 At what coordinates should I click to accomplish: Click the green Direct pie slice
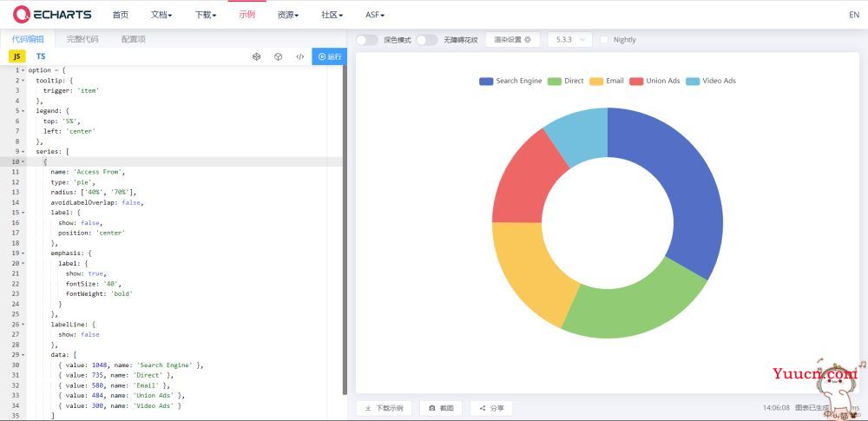point(636,310)
